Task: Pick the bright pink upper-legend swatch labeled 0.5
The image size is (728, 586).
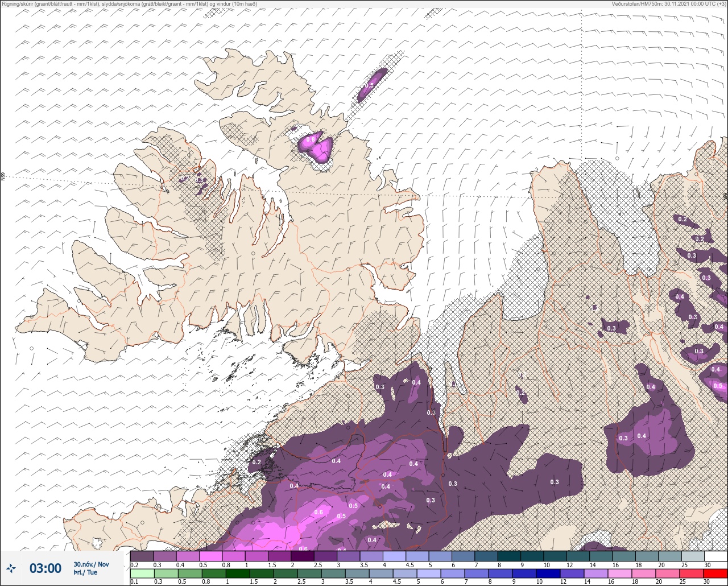Action: tap(210, 556)
